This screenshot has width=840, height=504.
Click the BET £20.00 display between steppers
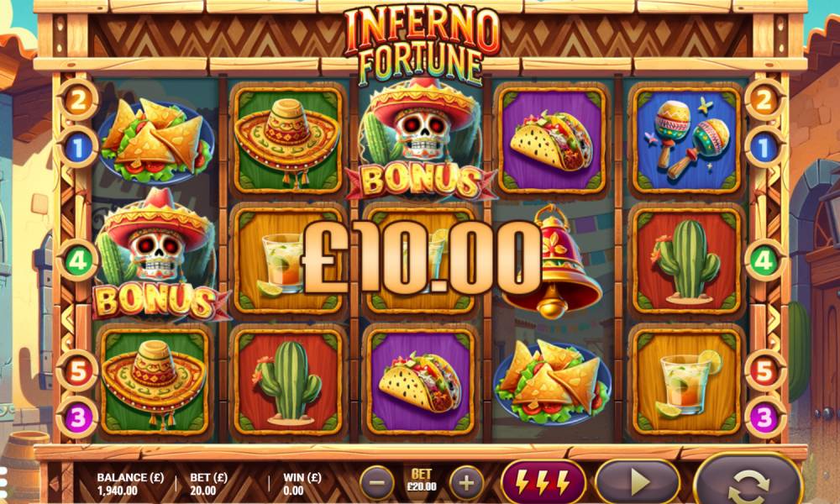422,480
